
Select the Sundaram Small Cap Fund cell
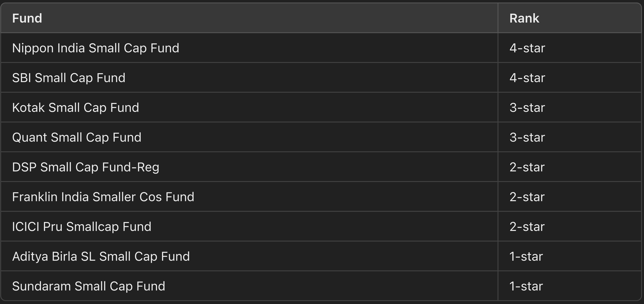click(89, 286)
